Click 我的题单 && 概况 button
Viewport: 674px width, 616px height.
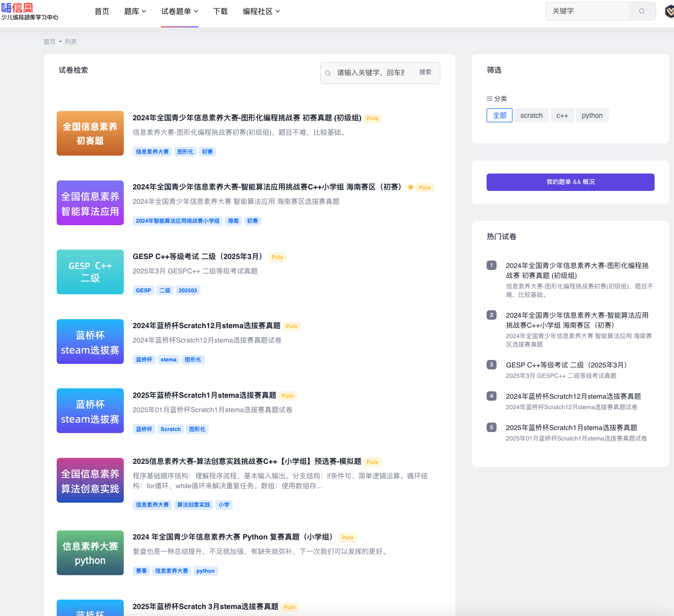(571, 182)
